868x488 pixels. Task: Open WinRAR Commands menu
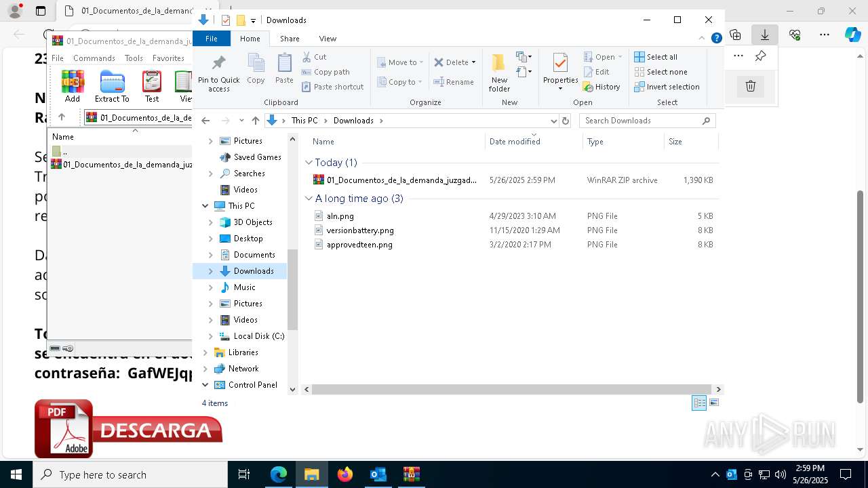(94, 58)
